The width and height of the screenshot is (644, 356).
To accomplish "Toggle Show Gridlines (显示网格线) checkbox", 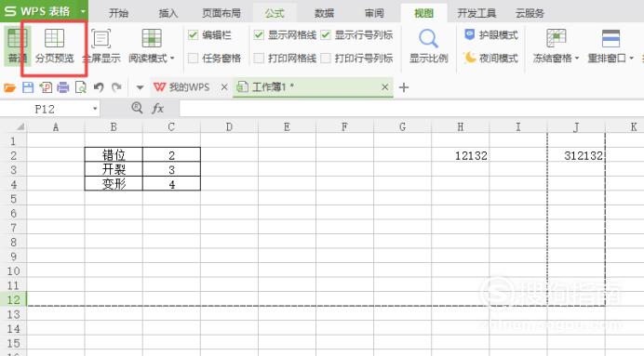I will (259, 35).
